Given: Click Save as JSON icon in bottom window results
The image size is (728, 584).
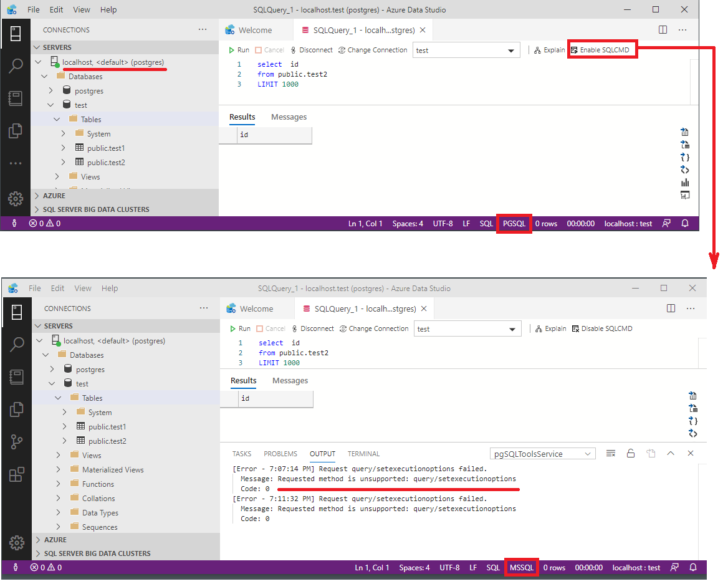Looking at the screenshot, I should [x=692, y=421].
